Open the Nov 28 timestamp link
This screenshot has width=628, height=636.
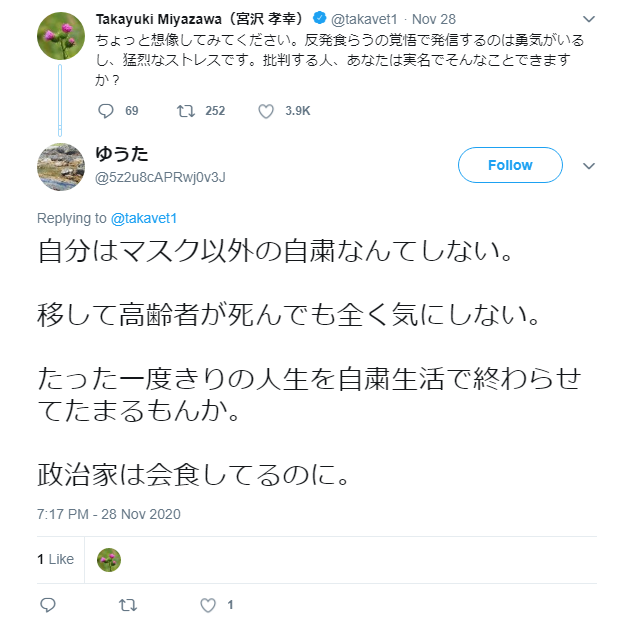[432, 19]
